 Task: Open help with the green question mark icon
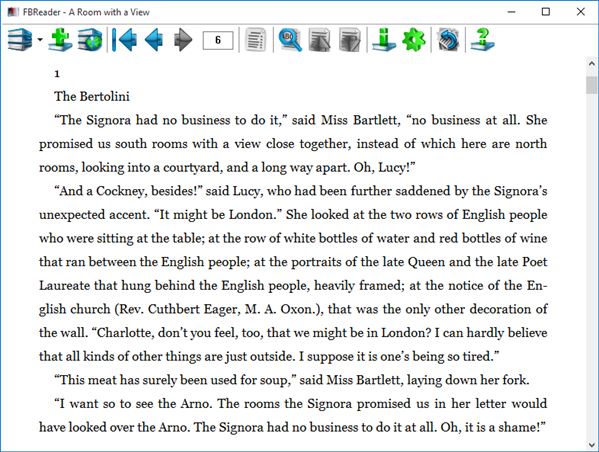click(482, 39)
